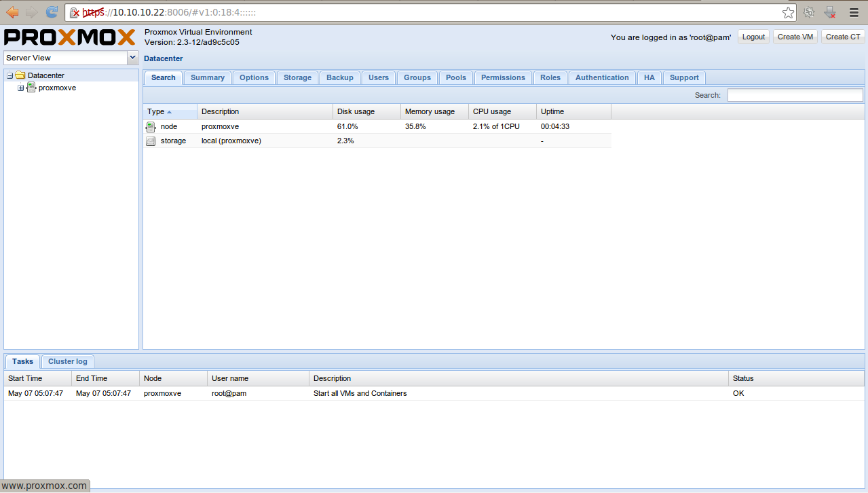
Task: Click the bookmark star icon in address bar
Action: pyautogui.click(x=787, y=12)
